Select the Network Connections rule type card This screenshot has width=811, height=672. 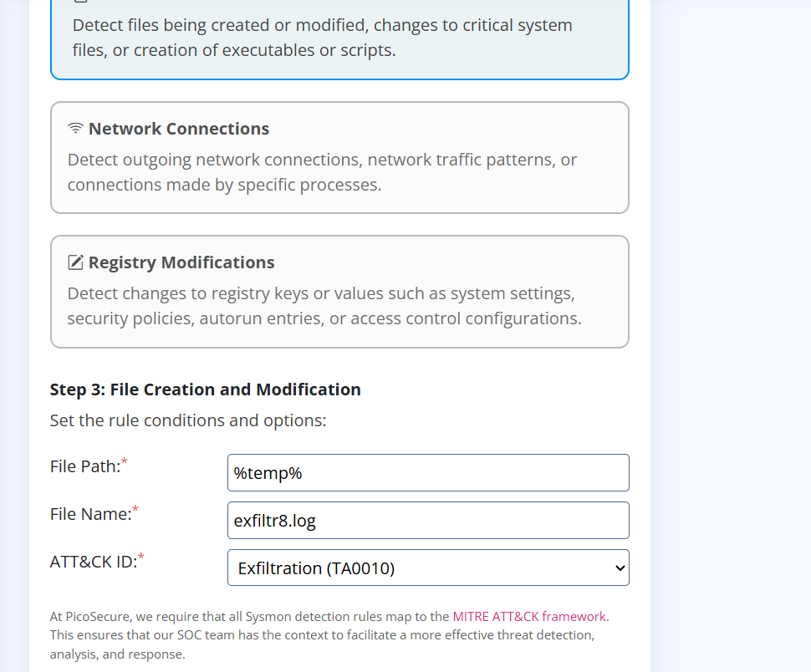click(339, 157)
